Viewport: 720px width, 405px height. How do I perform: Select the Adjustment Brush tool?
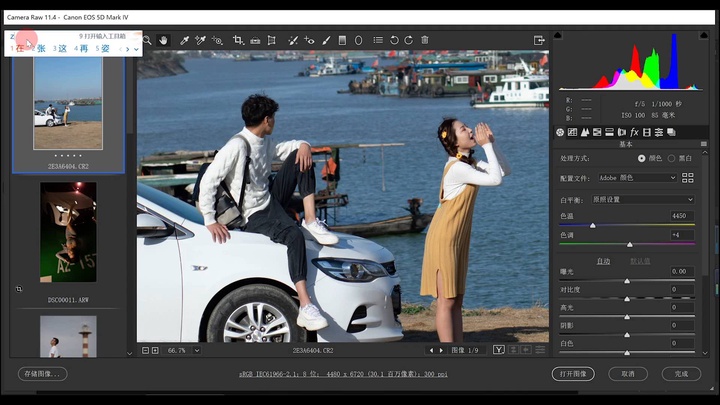pyautogui.click(x=325, y=40)
